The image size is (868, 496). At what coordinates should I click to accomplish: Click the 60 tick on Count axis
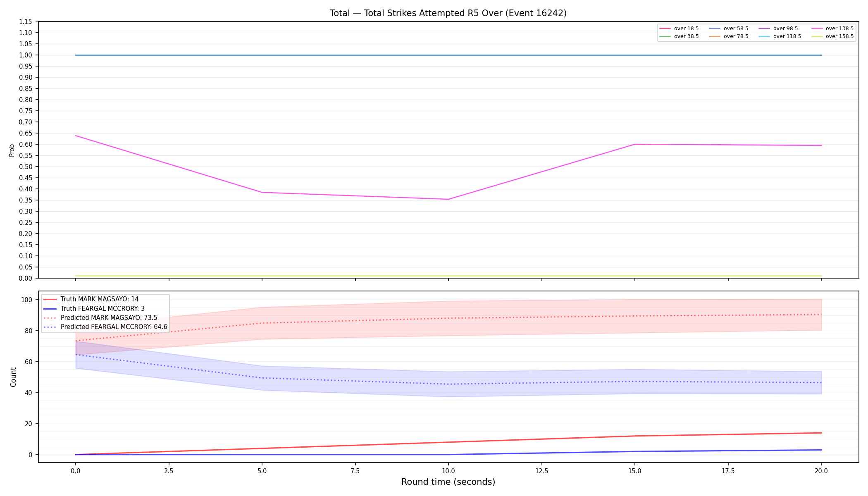pyautogui.click(x=29, y=362)
